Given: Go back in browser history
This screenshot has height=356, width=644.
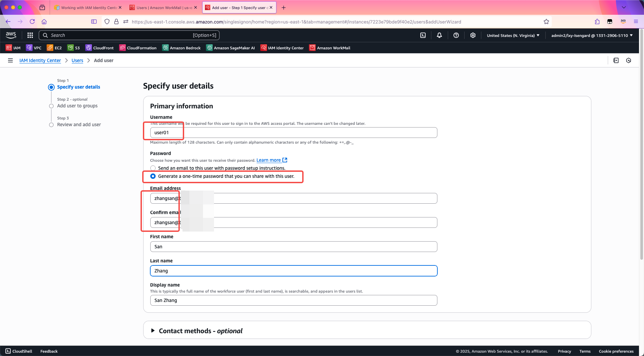Looking at the screenshot, I should pos(8,21).
